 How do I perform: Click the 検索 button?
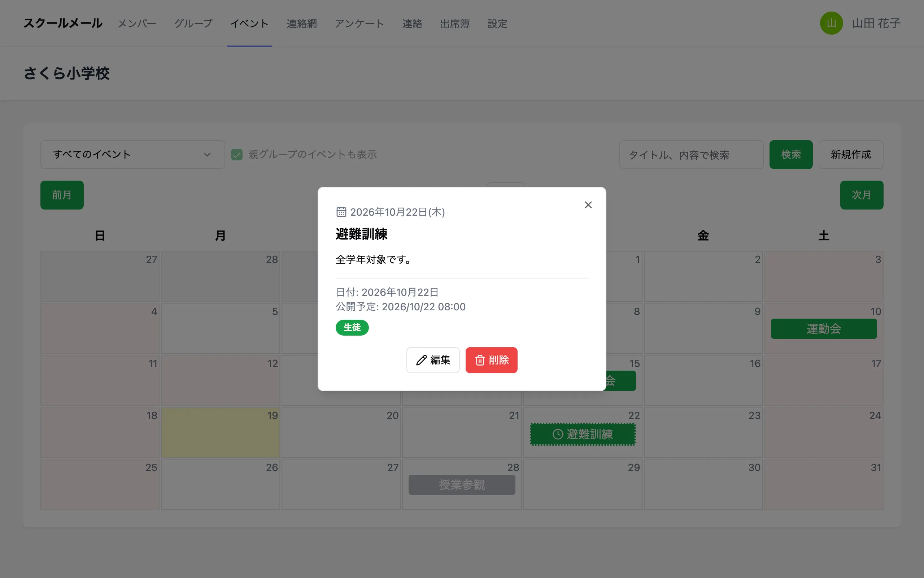click(x=791, y=155)
